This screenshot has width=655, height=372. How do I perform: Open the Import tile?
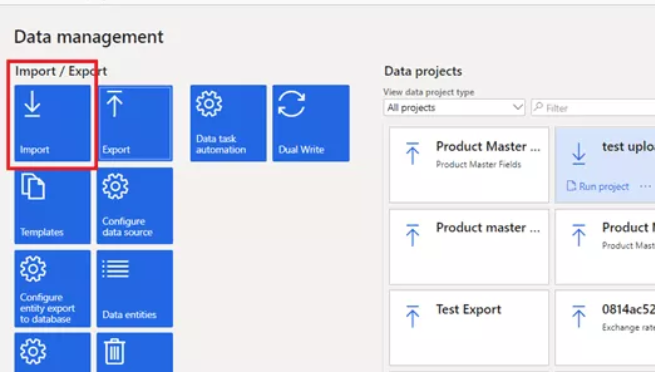(52, 123)
